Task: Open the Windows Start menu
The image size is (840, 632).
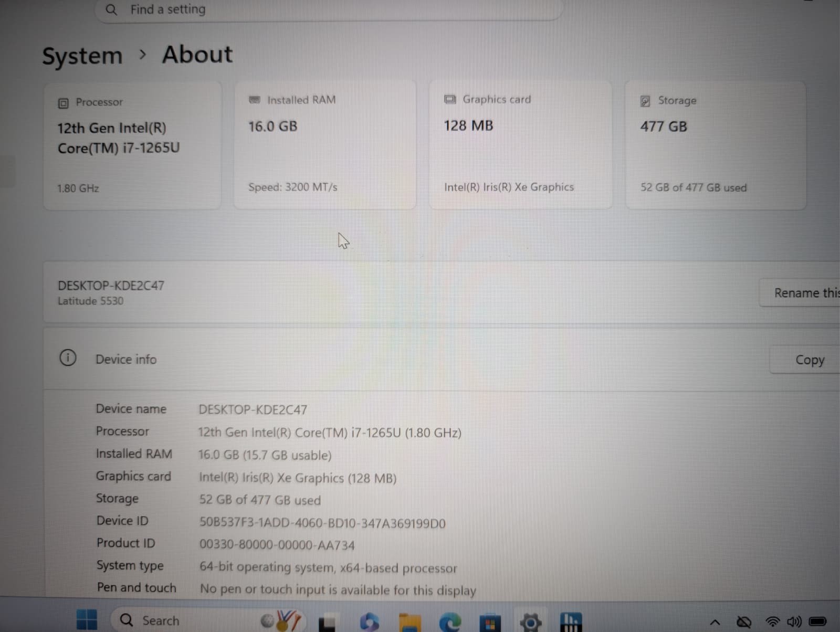Action: click(x=87, y=620)
